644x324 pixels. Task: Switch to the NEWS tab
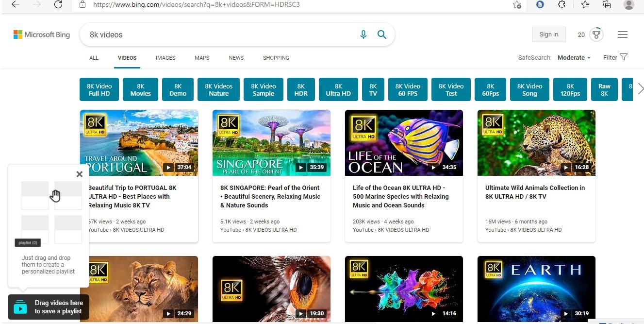pyautogui.click(x=236, y=58)
